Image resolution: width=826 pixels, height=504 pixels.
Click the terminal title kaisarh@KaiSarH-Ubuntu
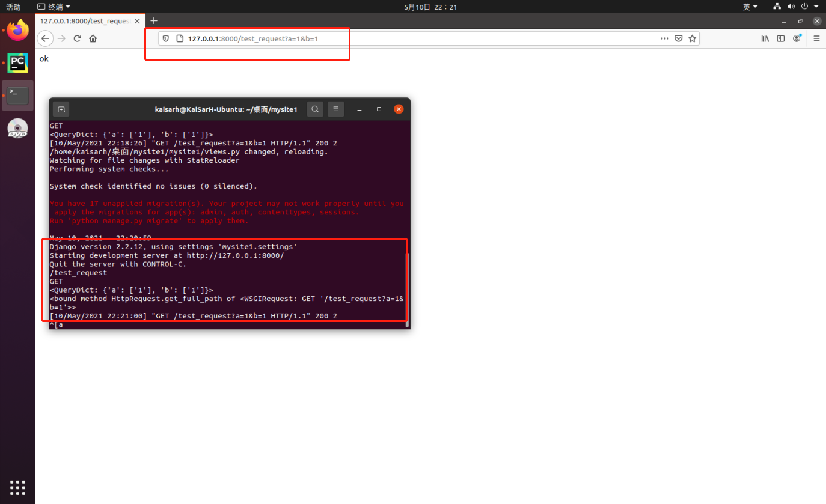coord(226,109)
